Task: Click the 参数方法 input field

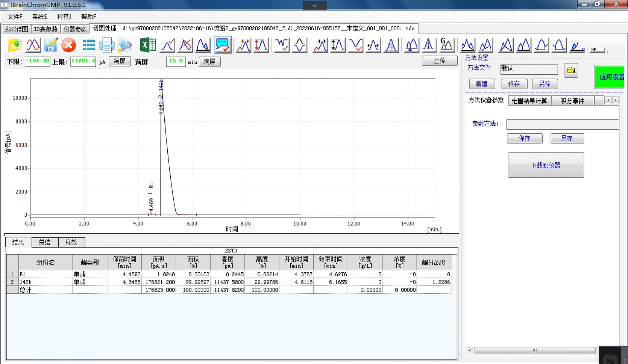Action: coord(562,124)
